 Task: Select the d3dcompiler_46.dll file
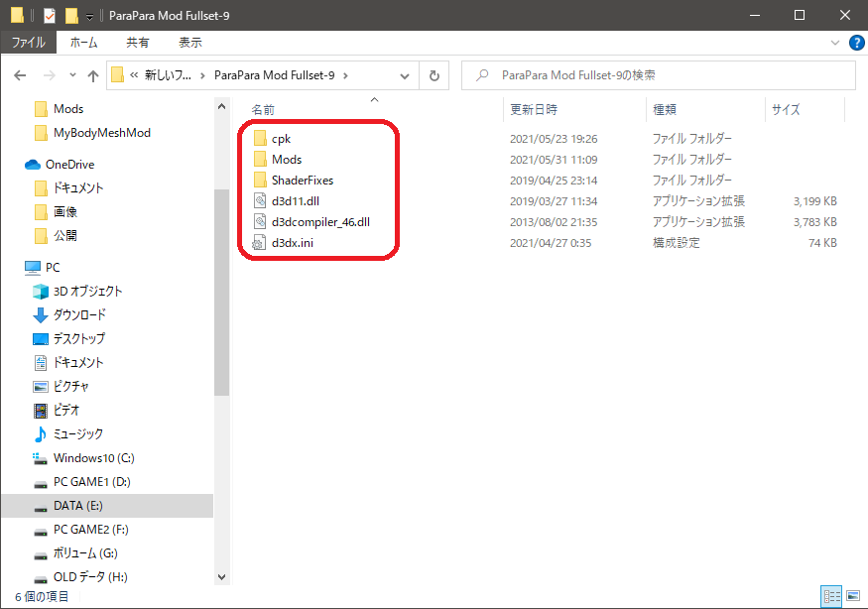coord(320,222)
